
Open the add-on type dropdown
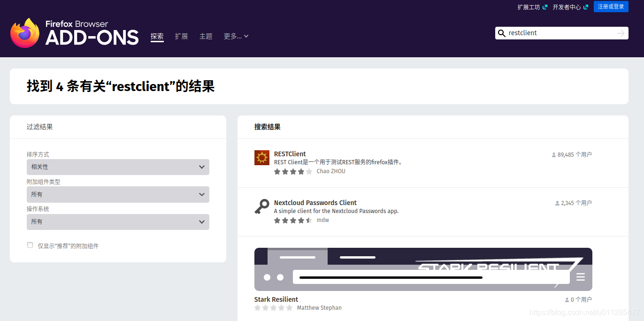tap(118, 194)
